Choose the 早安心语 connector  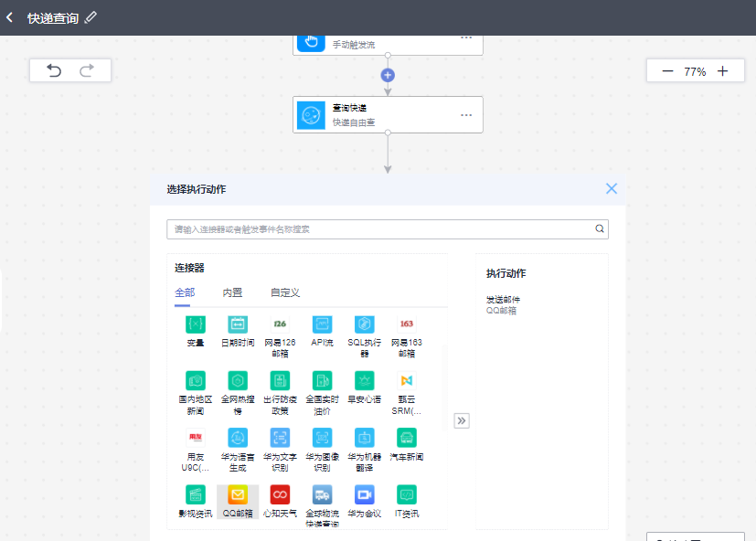[x=365, y=387]
